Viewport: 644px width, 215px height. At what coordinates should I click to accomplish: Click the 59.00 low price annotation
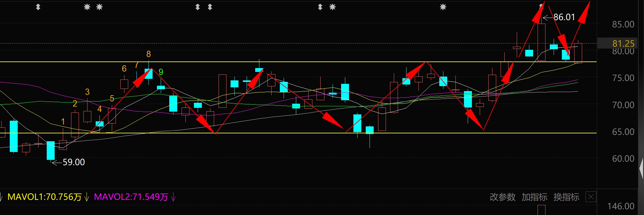click(x=74, y=162)
